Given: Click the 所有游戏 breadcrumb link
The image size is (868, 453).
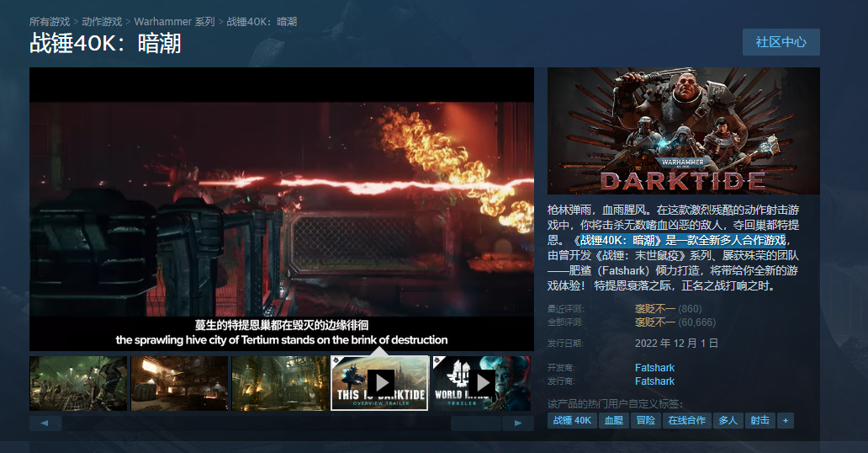Looking at the screenshot, I should [x=50, y=22].
